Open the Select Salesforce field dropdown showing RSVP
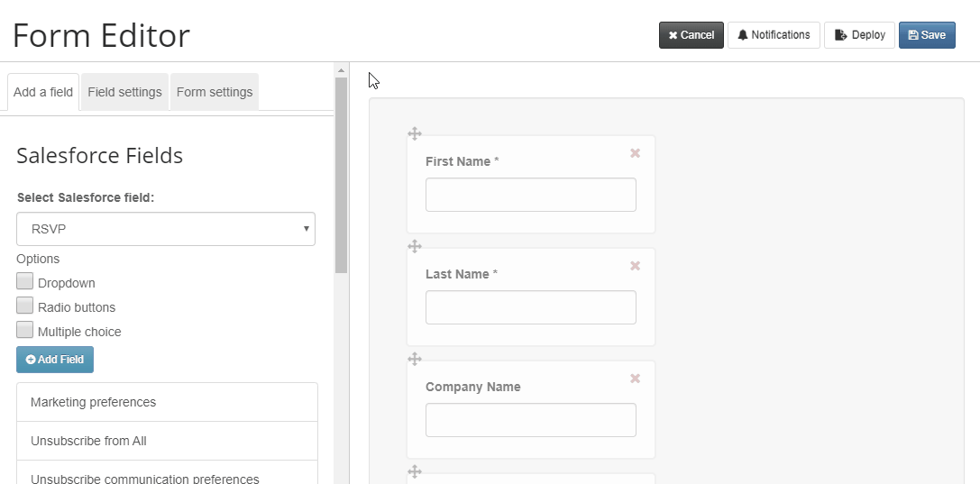Viewport: 980px width, 484px height. (x=166, y=229)
